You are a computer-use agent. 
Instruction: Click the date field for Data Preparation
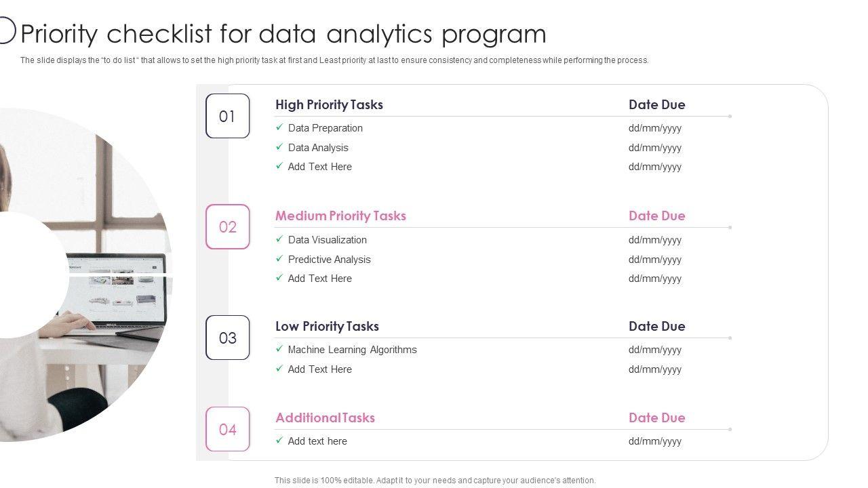(x=654, y=128)
